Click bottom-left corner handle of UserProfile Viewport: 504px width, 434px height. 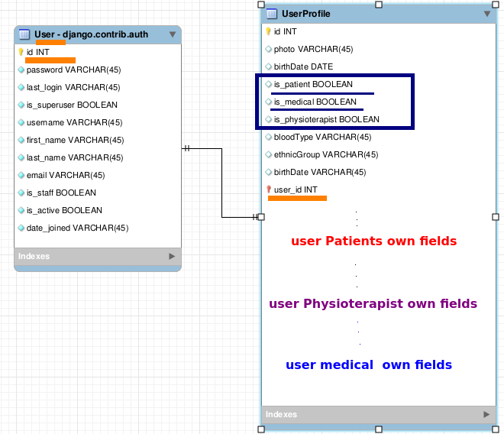click(261, 429)
